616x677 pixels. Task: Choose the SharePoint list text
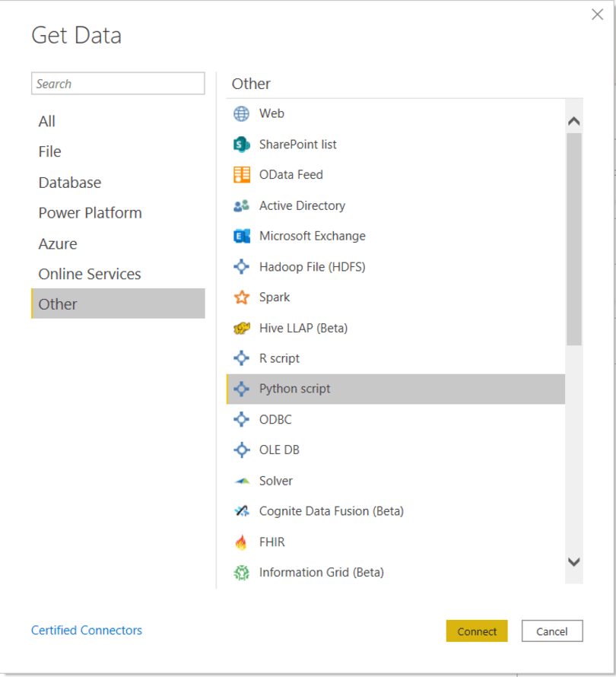pyautogui.click(x=297, y=145)
